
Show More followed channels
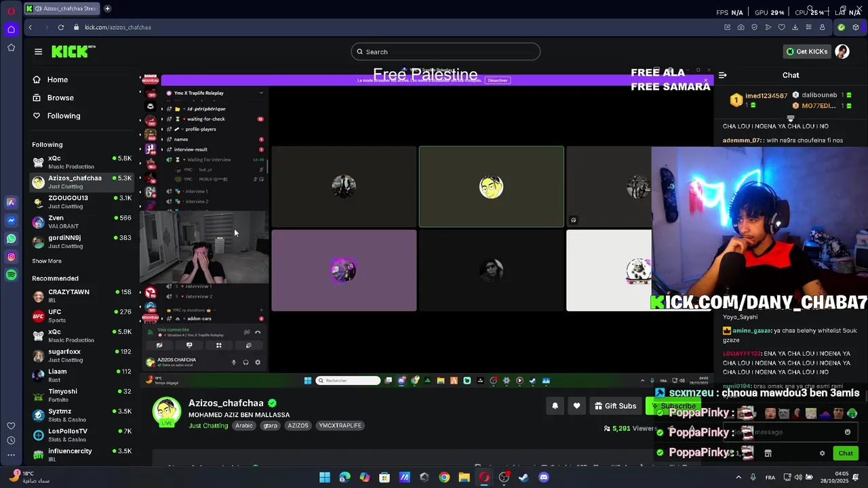point(47,261)
